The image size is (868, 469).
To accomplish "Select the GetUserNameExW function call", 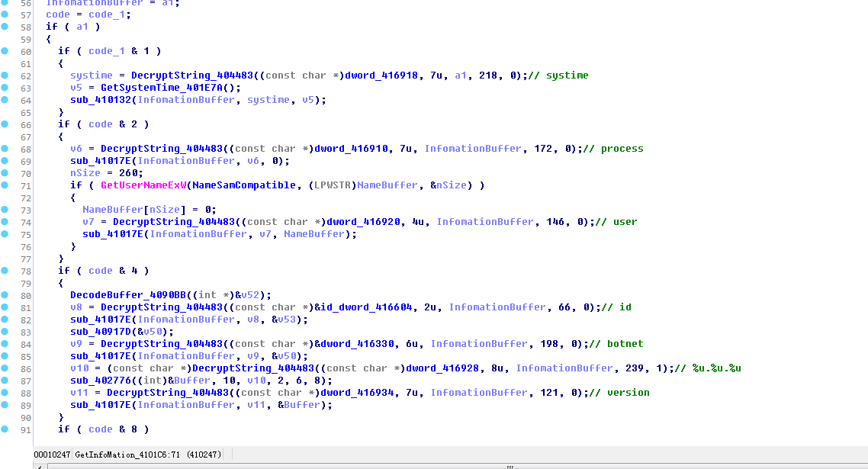I will click(143, 185).
